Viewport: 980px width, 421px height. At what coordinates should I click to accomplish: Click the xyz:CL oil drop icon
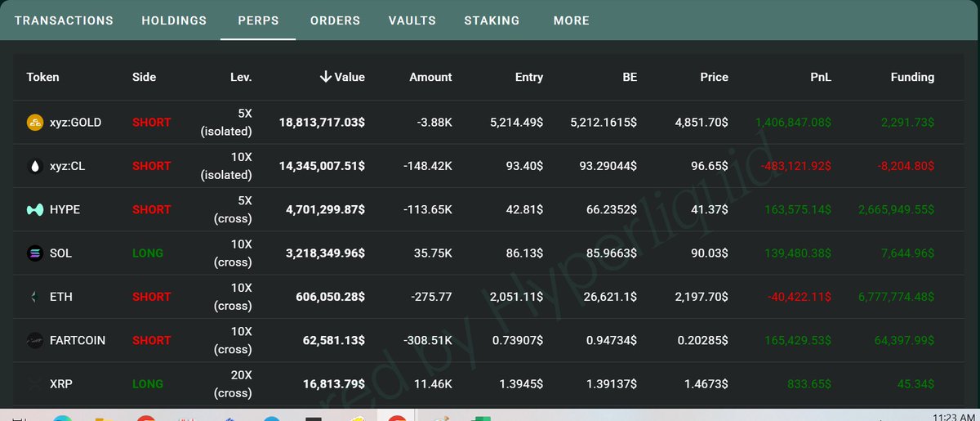pyautogui.click(x=35, y=166)
